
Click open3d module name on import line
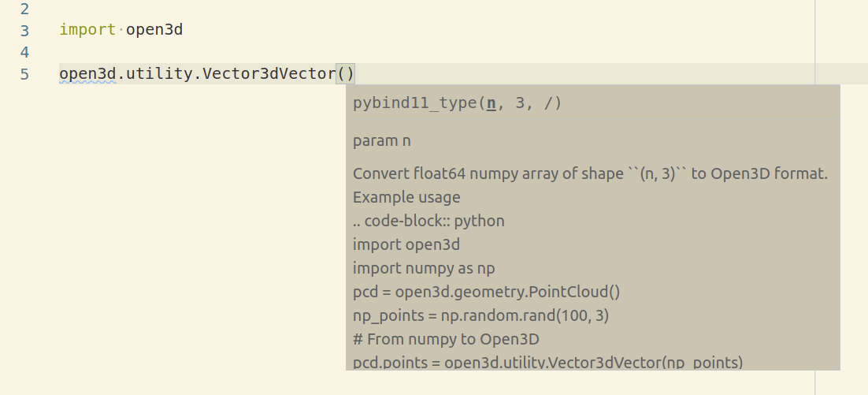154,29
